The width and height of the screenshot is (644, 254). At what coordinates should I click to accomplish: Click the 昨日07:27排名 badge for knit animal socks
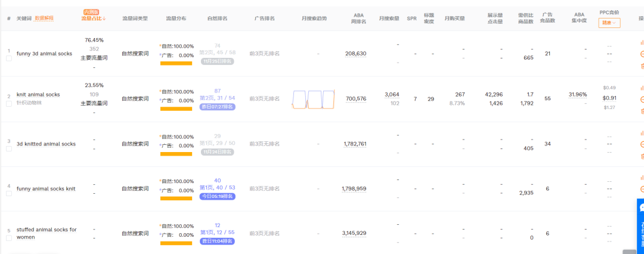click(x=217, y=107)
